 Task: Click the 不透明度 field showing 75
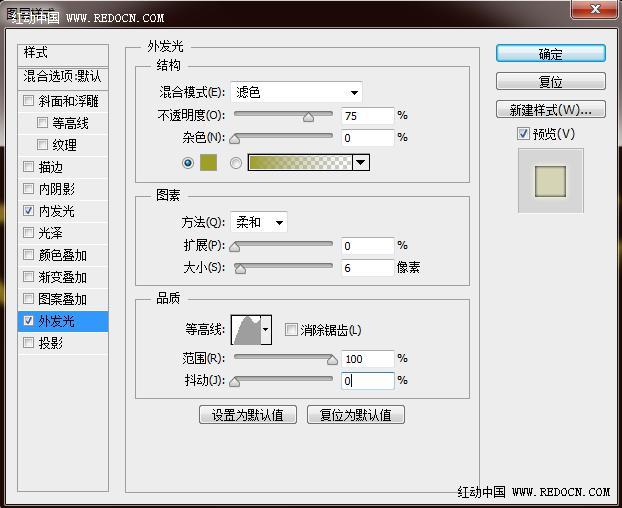tap(368, 116)
